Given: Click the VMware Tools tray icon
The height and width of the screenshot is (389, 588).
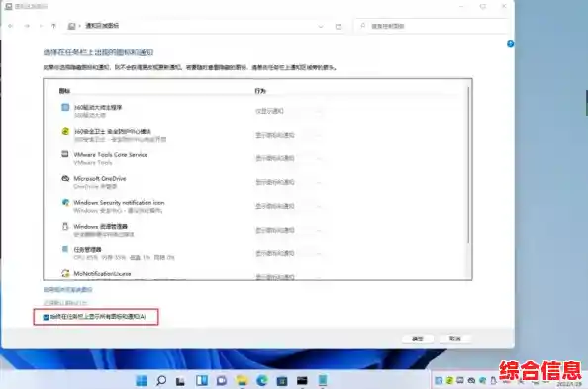Looking at the screenshot, I should (x=460, y=381).
